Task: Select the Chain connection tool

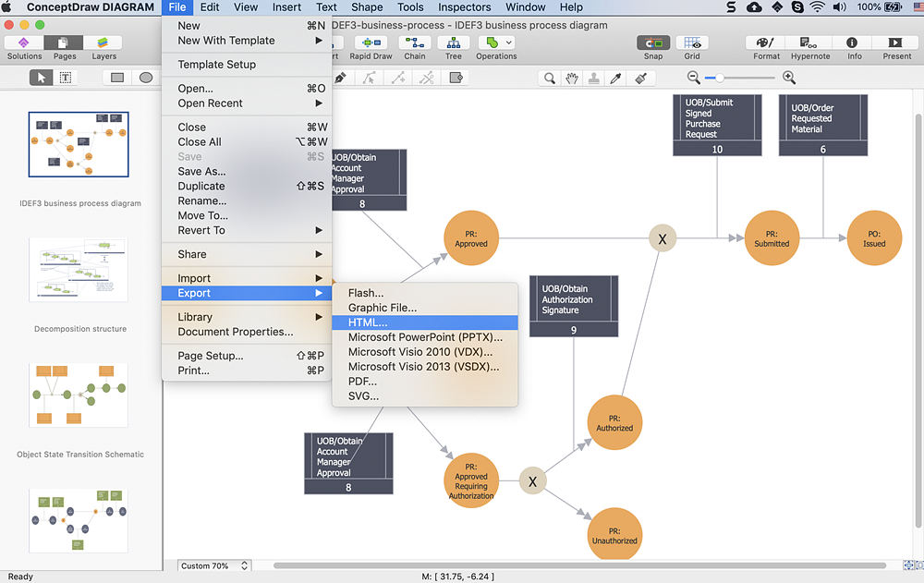Action: tap(415, 43)
